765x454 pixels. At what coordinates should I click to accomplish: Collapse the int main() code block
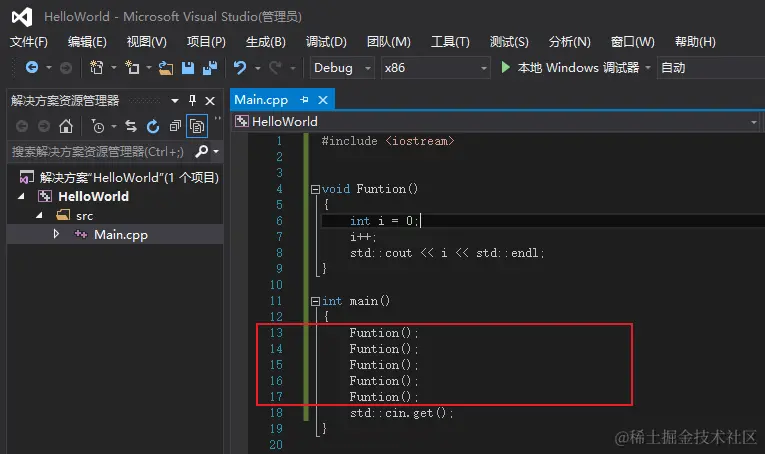[315, 301]
